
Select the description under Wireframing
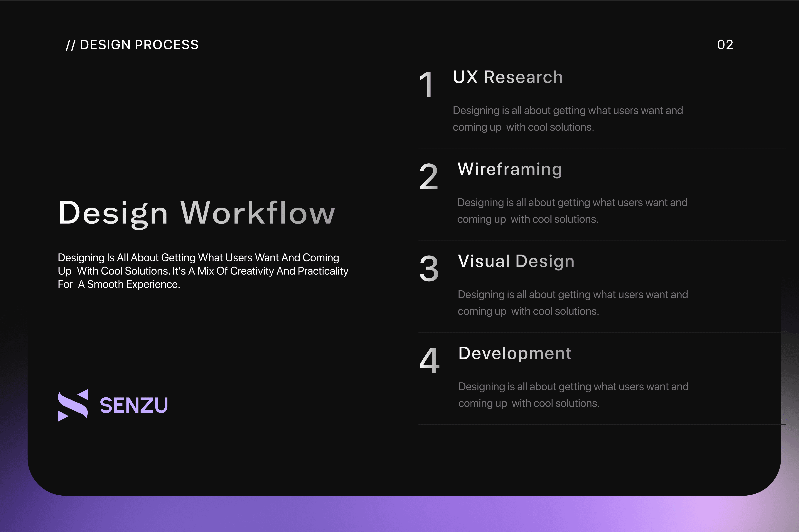(572, 211)
